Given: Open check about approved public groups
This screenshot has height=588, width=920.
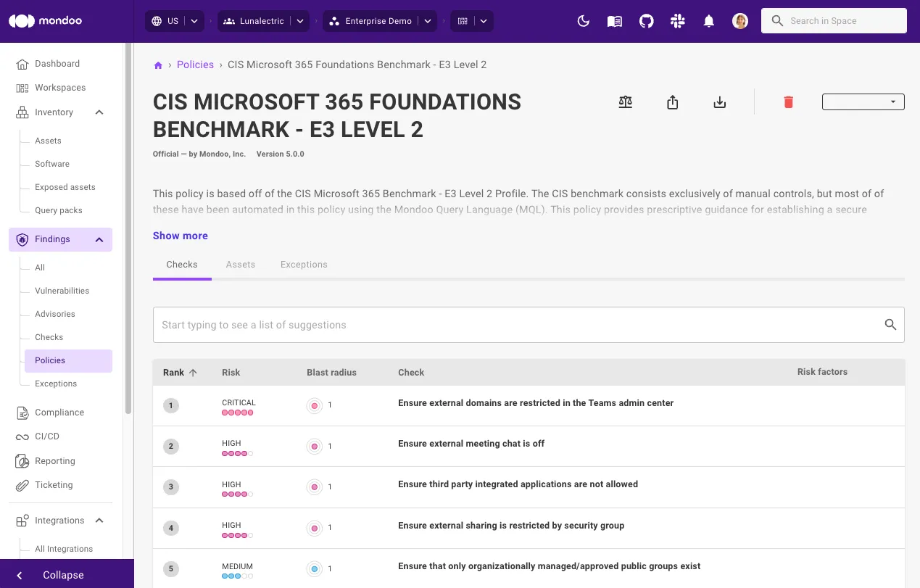Looking at the screenshot, I should click(x=549, y=566).
